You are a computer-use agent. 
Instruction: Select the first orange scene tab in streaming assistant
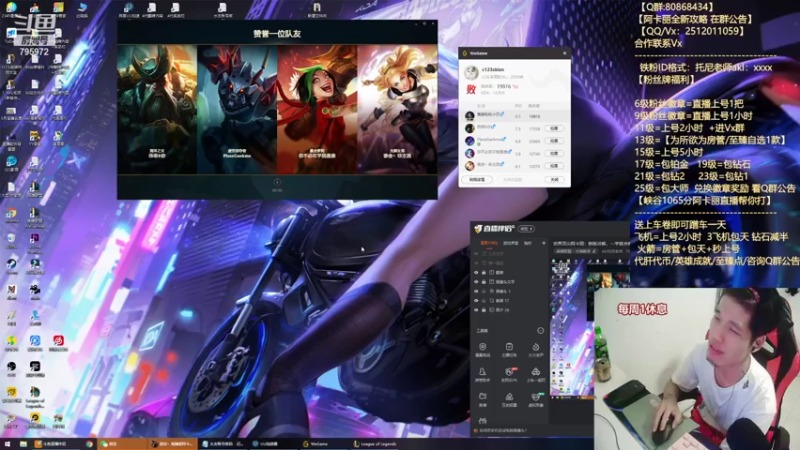489,243
